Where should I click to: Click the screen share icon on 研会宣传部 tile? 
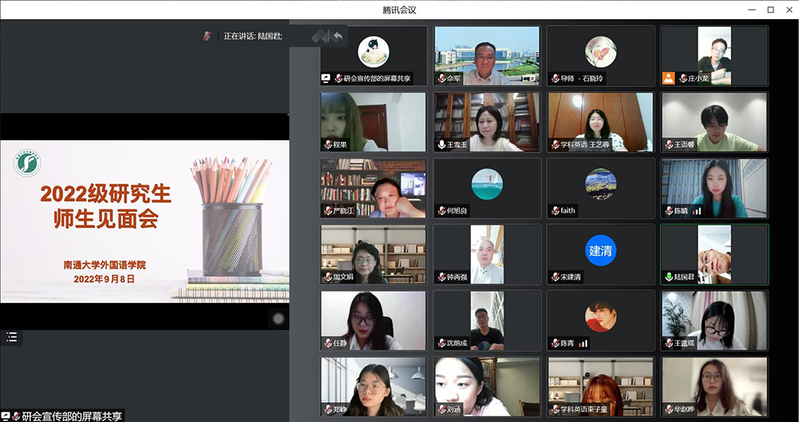pos(326,78)
